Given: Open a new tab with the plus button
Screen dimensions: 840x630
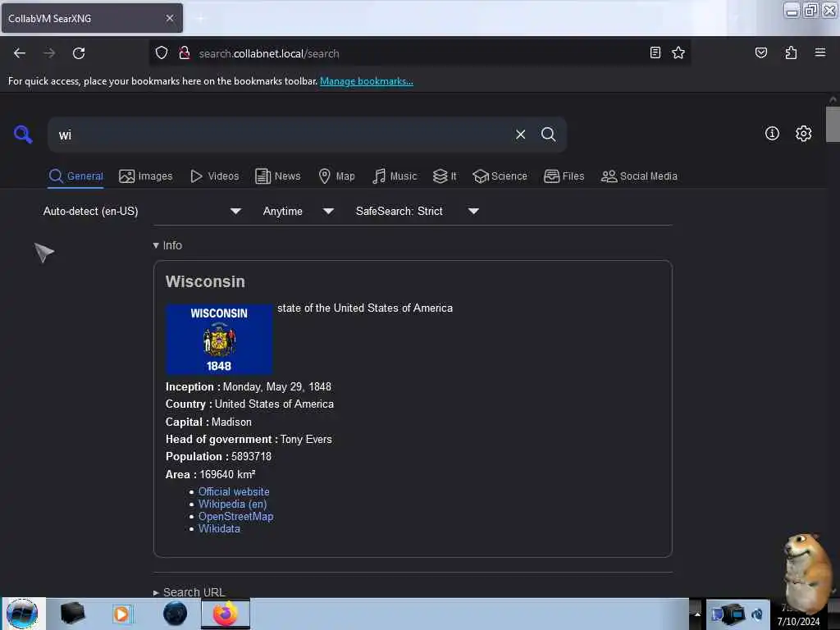Looking at the screenshot, I should pos(200,19).
